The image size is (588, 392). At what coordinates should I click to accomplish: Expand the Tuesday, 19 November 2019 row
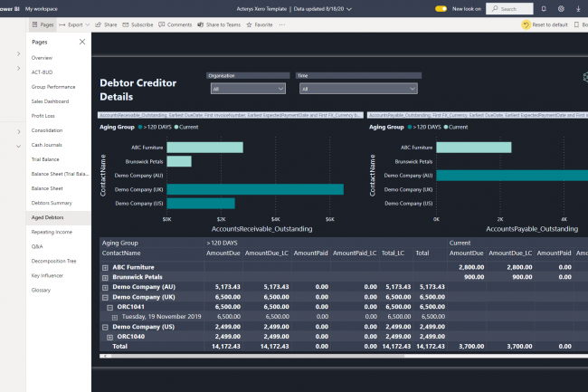tap(115, 318)
